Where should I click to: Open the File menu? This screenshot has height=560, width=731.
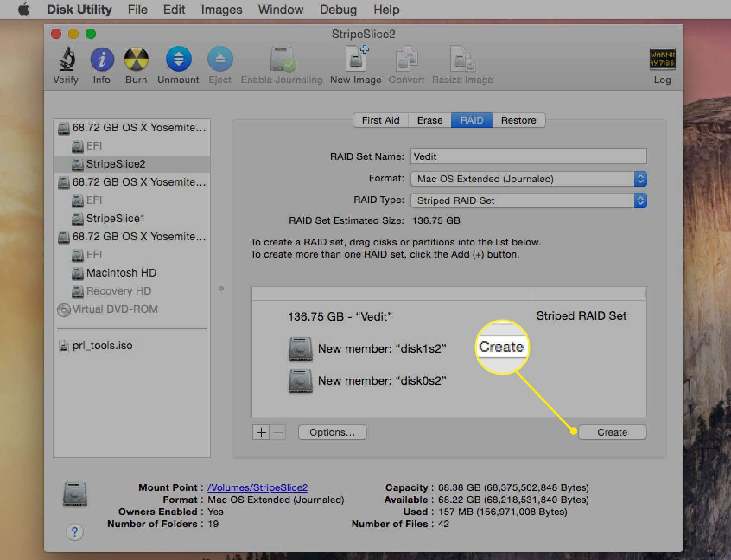pyautogui.click(x=137, y=9)
